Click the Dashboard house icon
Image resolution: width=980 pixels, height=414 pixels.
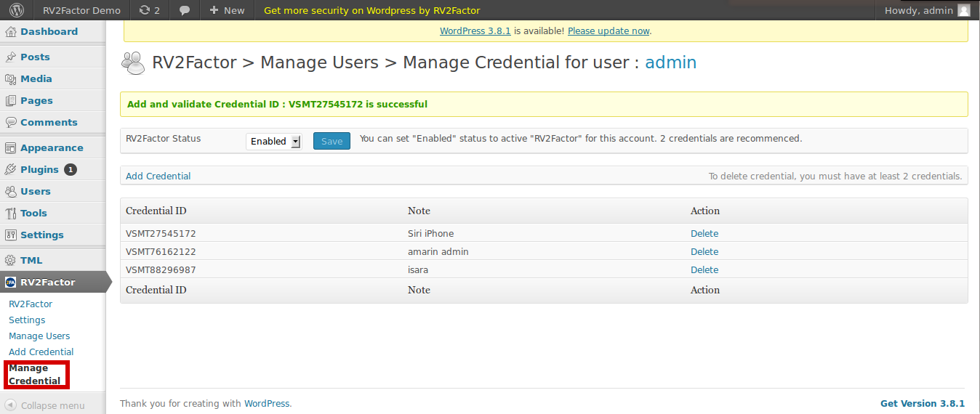11,31
